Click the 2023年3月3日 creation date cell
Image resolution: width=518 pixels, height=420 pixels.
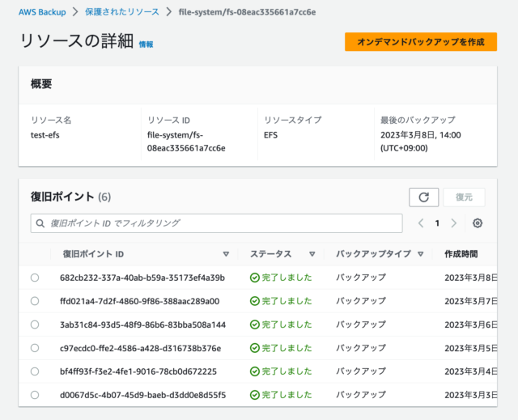pos(471,395)
